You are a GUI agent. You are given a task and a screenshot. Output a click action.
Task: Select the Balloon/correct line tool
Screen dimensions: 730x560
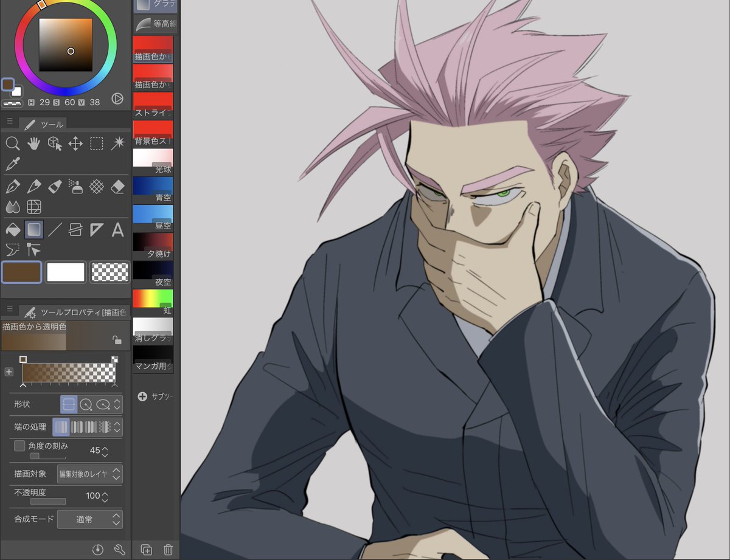(x=12, y=249)
